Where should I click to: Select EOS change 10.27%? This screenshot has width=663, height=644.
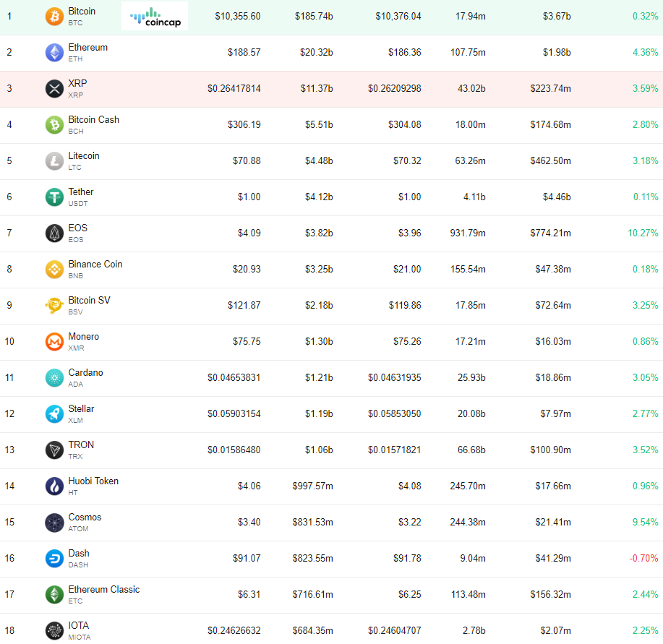(643, 233)
